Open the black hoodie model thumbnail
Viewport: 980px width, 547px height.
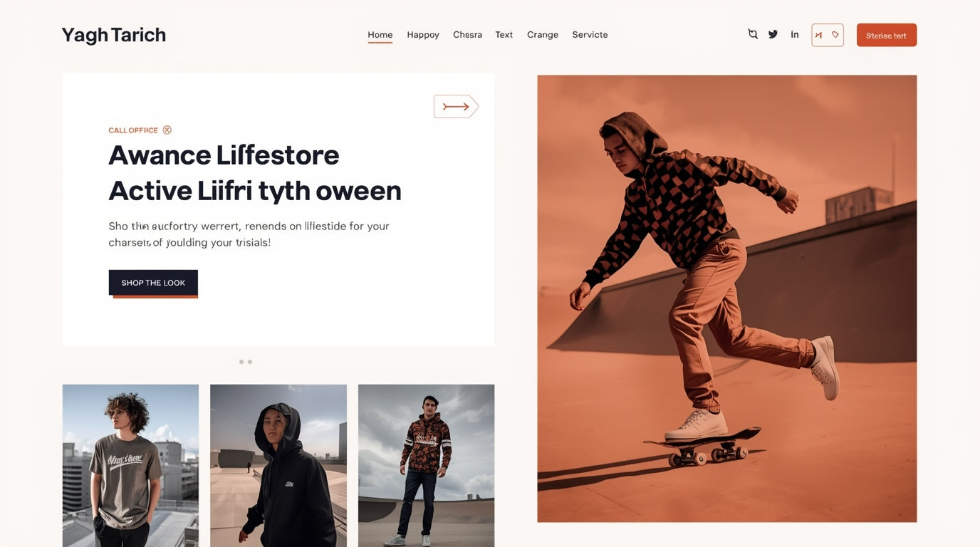coord(278,466)
